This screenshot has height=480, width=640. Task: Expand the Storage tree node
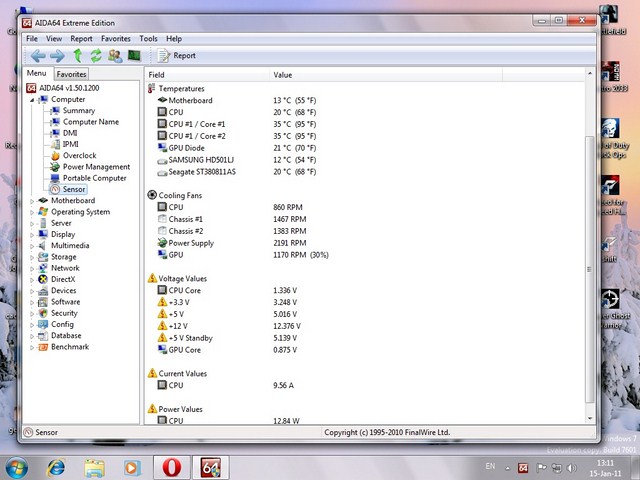(32, 258)
